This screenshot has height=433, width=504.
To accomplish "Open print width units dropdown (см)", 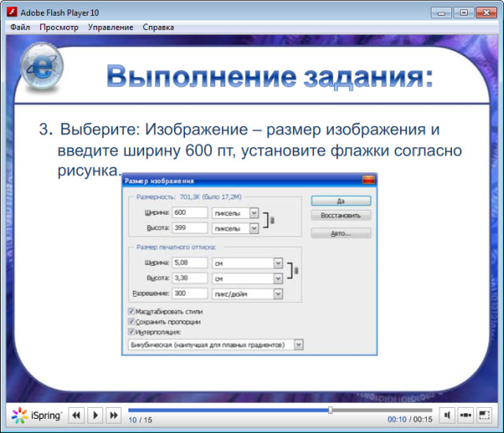I will tap(278, 263).
